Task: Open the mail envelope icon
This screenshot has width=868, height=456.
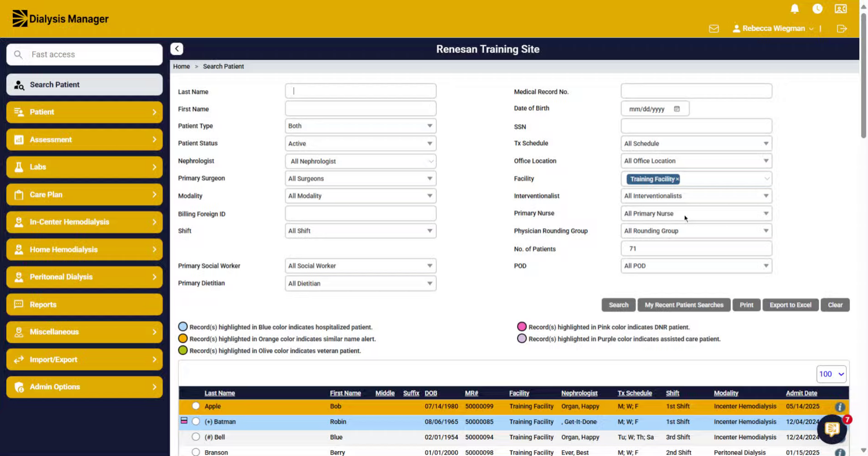Action: [x=714, y=29]
